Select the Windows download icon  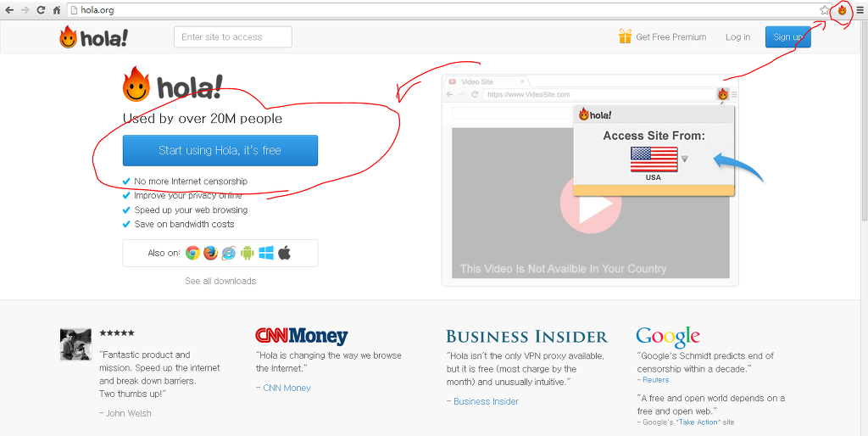pos(265,253)
